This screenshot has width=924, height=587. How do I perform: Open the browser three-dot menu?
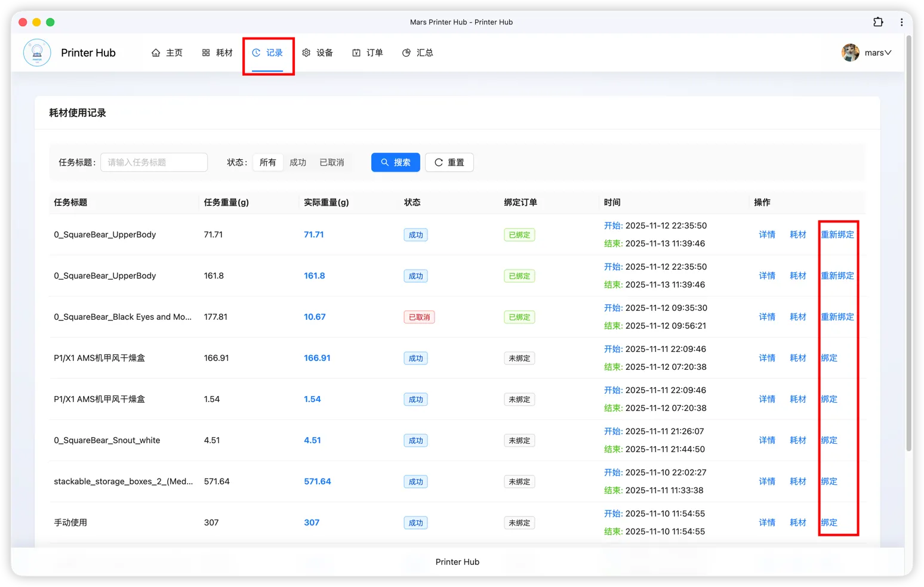coord(901,21)
